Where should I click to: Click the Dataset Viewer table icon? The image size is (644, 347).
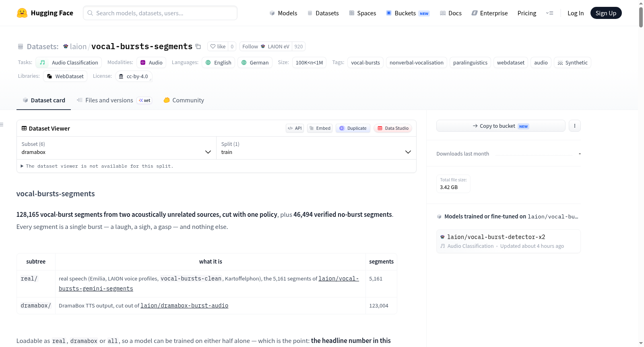(24, 128)
